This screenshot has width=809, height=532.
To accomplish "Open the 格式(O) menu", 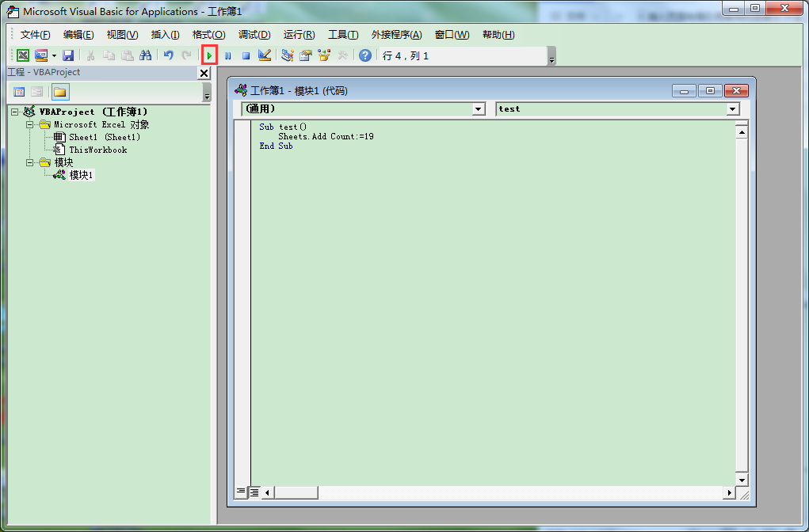I will [x=208, y=35].
